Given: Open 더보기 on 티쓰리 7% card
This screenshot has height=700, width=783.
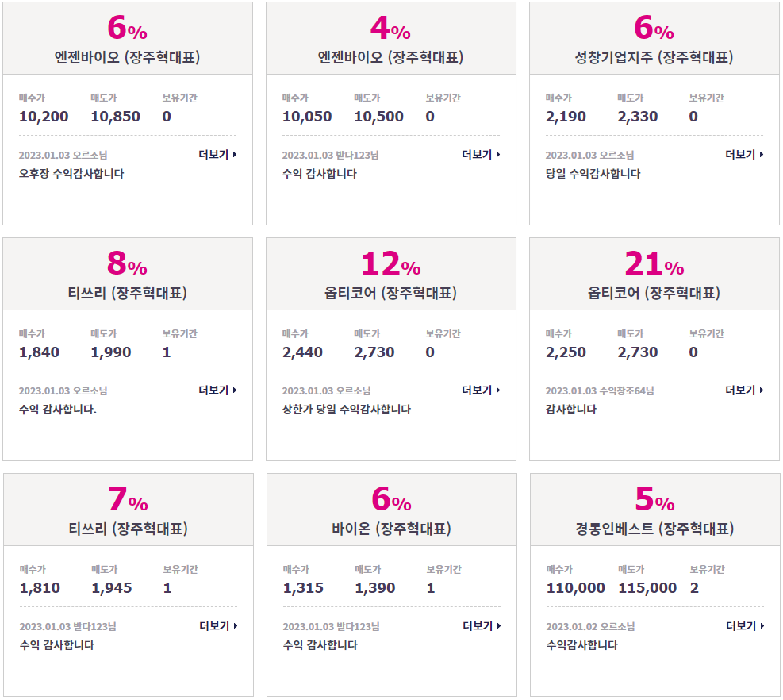Looking at the screenshot, I should tap(218, 626).
